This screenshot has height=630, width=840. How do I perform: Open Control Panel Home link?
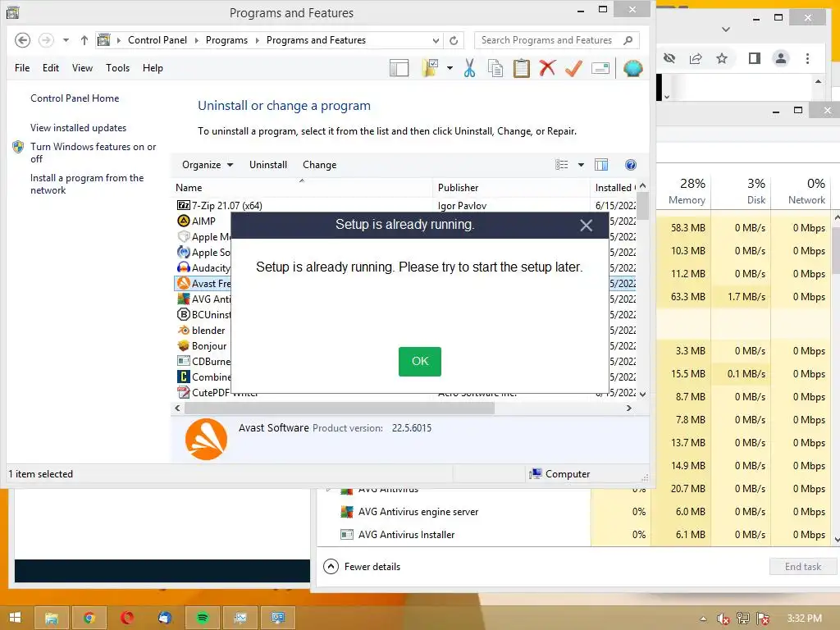point(75,98)
